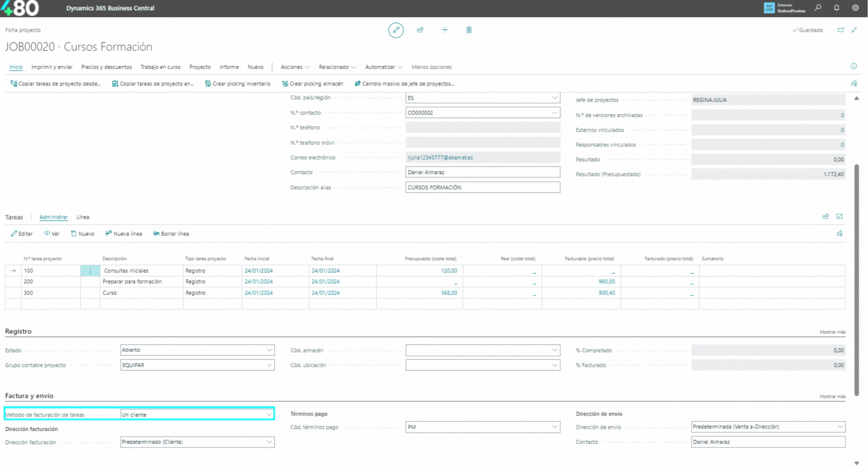Open Grupo contable proyecto dropdown

269,365
